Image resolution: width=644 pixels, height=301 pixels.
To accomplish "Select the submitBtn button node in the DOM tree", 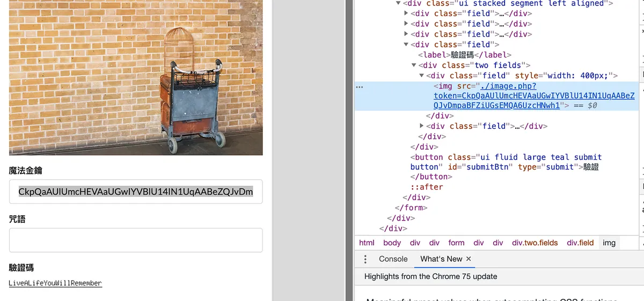I will [x=504, y=162].
